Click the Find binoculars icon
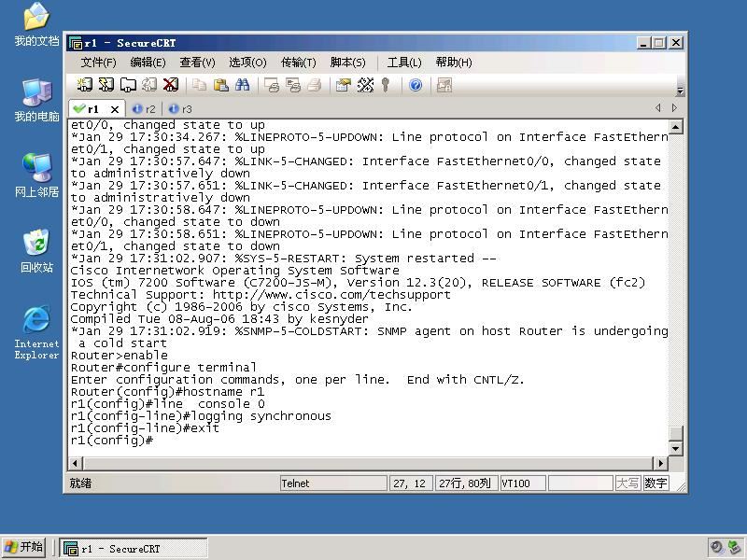 tap(242, 85)
